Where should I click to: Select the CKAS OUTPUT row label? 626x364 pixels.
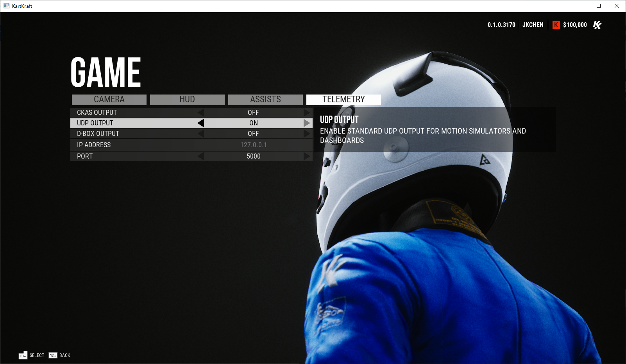(x=97, y=112)
